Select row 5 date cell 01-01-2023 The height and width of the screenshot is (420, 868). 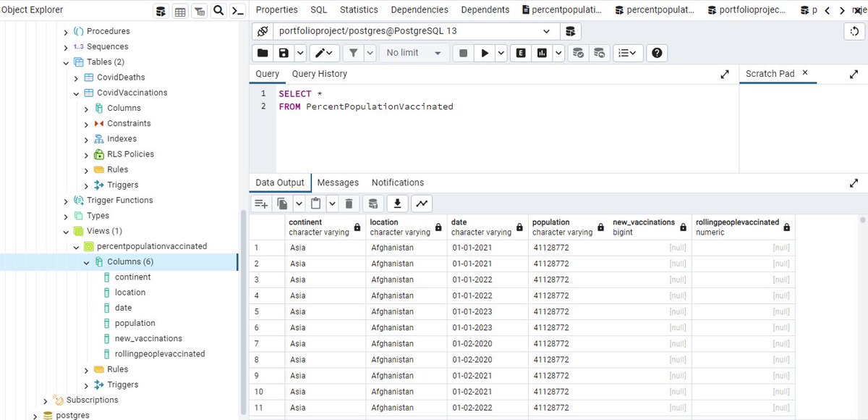tap(488, 311)
